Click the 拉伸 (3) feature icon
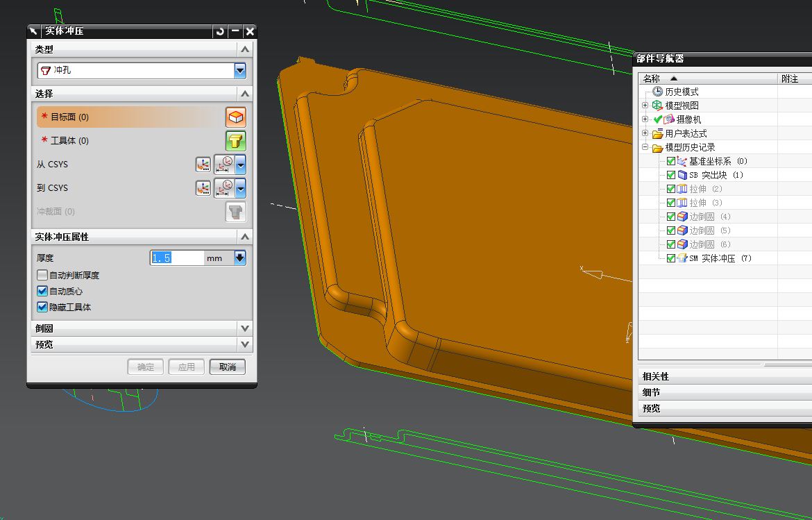Viewport: 812px width, 520px height. tap(682, 203)
